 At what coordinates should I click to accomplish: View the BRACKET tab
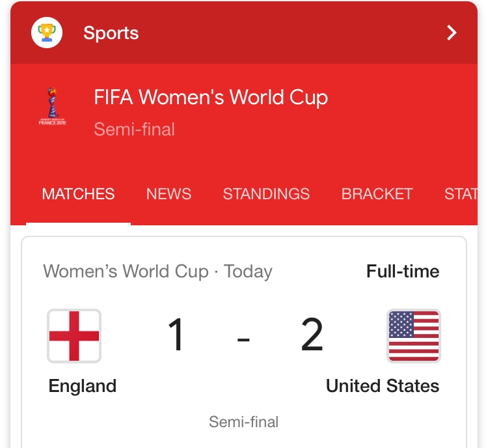[377, 194]
